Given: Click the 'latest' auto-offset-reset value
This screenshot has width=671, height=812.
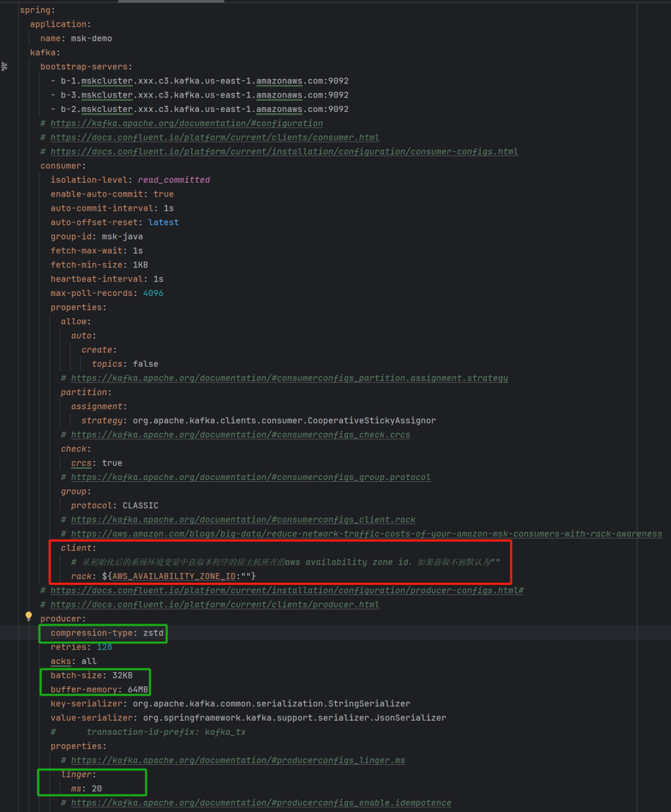Looking at the screenshot, I should point(163,222).
